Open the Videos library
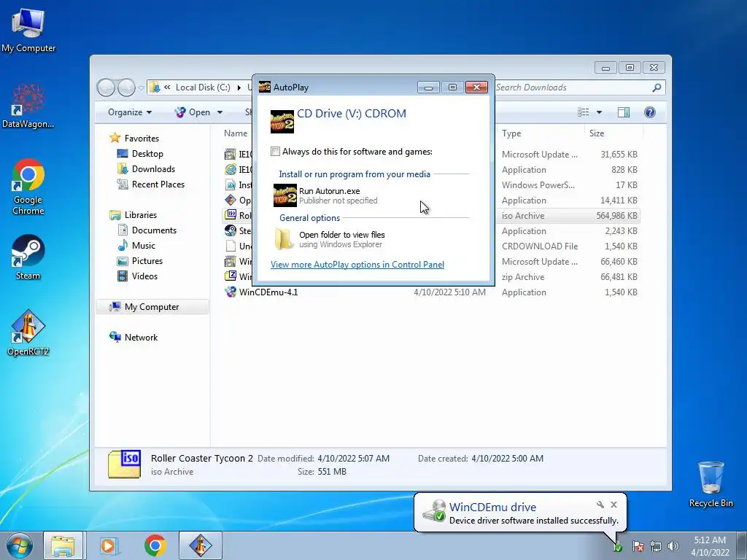Viewport: 747px width, 560px height. (145, 276)
